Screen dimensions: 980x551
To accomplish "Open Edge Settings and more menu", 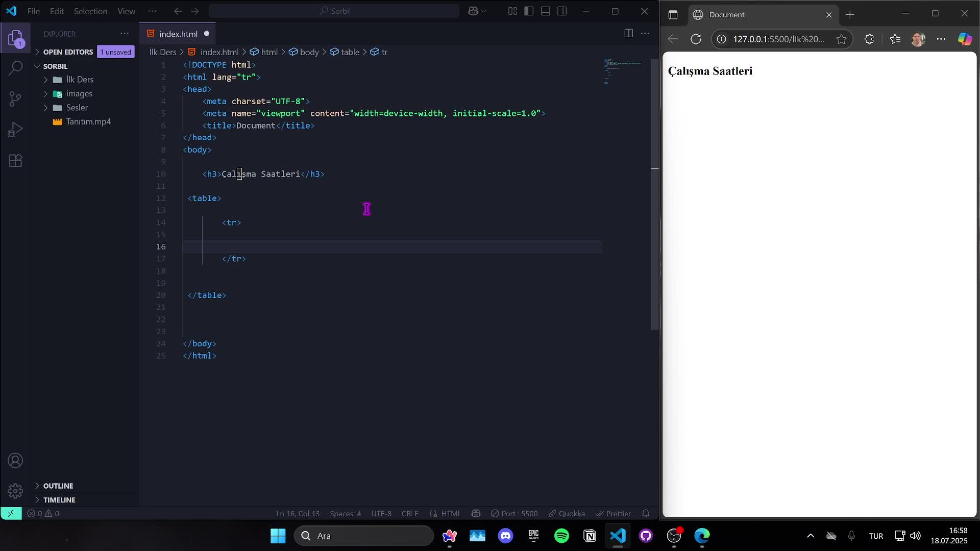I will click(x=941, y=39).
